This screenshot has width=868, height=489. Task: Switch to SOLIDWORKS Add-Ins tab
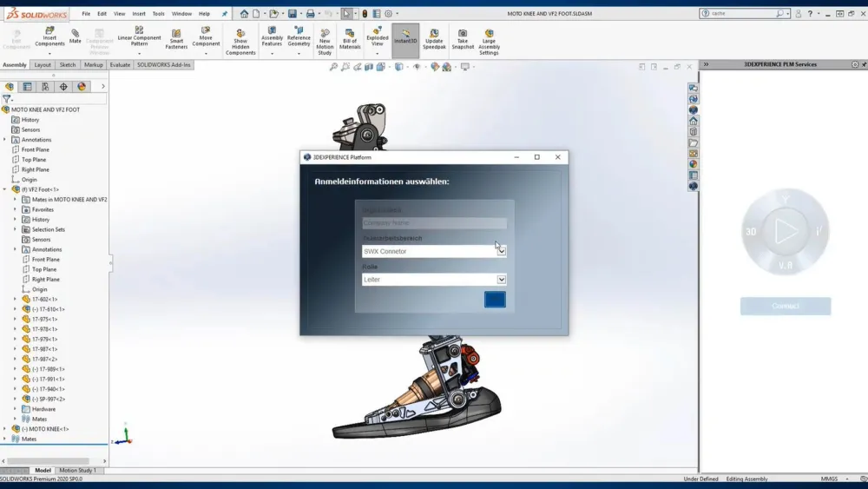click(164, 65)
